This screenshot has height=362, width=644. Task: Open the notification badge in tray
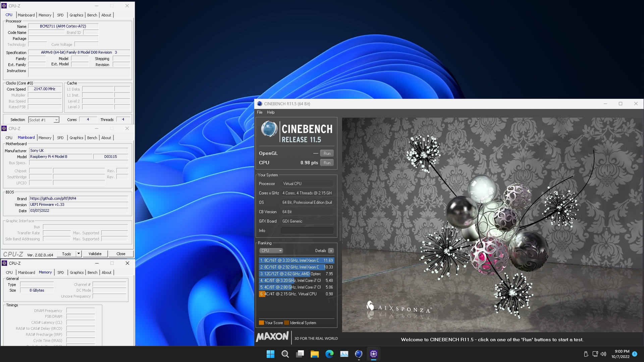pyautogui.click(x=635, y=354)
